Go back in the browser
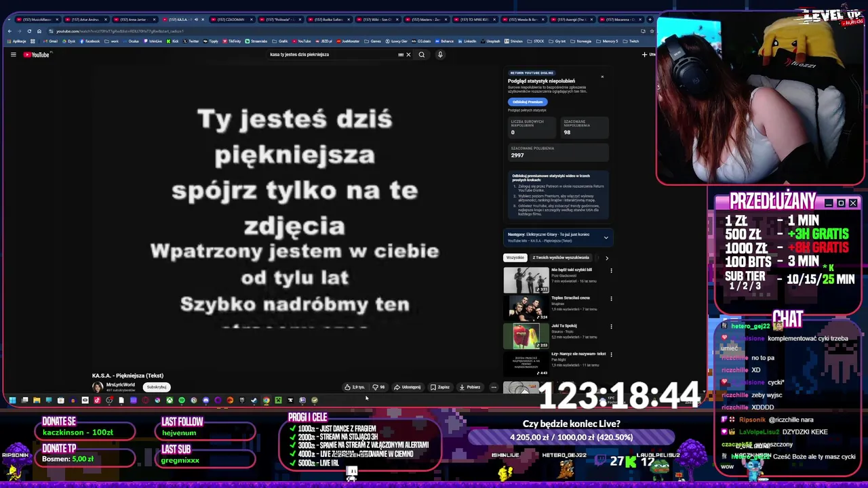Image resolution: width=868 pixels, height=488 pixels. (9, 31)
